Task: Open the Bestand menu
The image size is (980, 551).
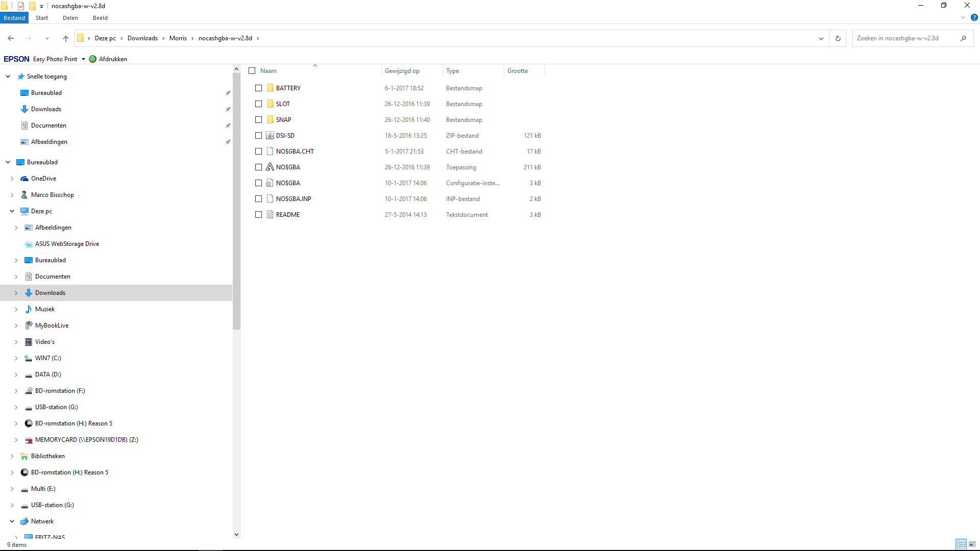Action: pos(14,18)
